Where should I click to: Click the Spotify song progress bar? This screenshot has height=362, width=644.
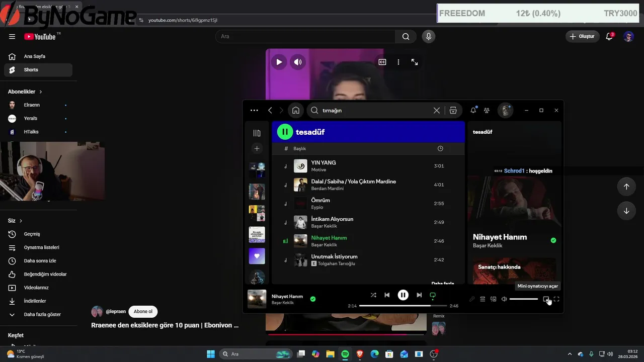(403, 306)
